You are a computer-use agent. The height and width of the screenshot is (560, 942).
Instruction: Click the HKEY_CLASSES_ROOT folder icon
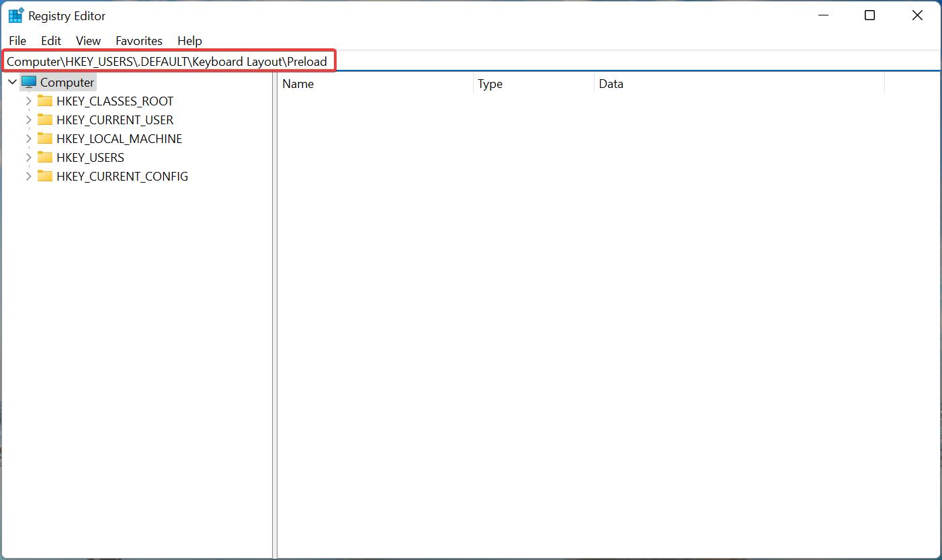[45, 101]
